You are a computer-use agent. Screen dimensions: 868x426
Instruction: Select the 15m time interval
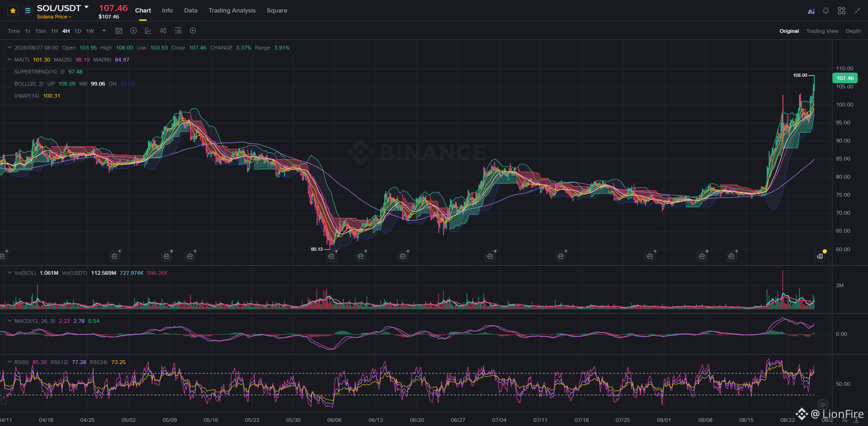pos(41,31)
